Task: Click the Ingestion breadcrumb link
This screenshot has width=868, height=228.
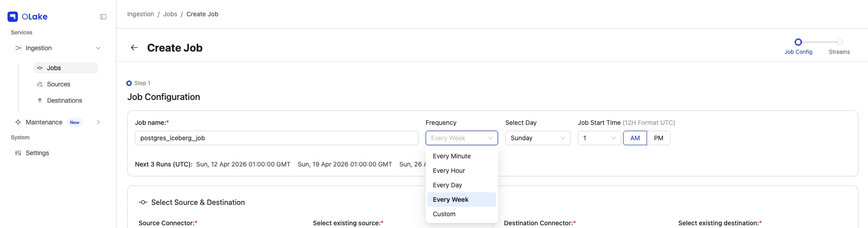Action: (140, 14)
